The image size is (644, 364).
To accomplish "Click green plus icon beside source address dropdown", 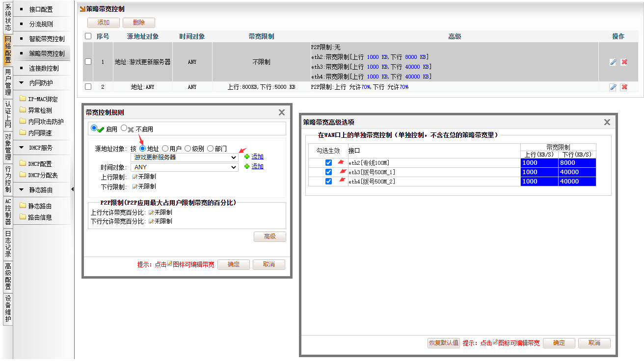I will 247,157.
